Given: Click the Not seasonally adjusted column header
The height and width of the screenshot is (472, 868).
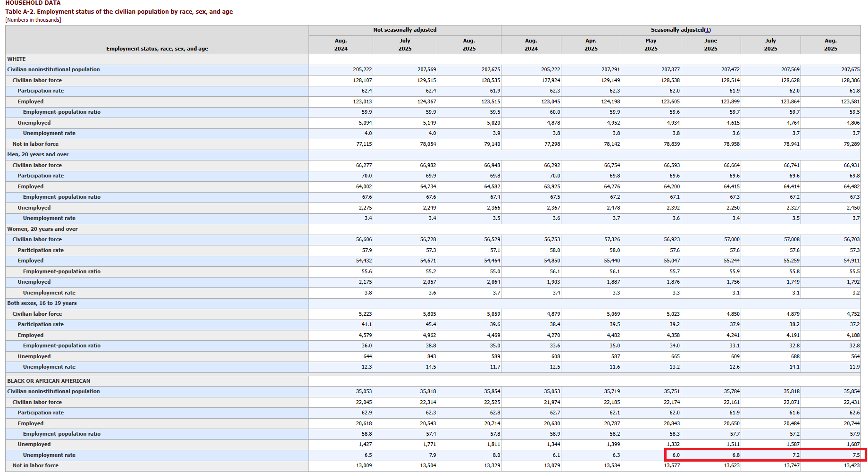Looking at the screenshot, I should point(405,30).
